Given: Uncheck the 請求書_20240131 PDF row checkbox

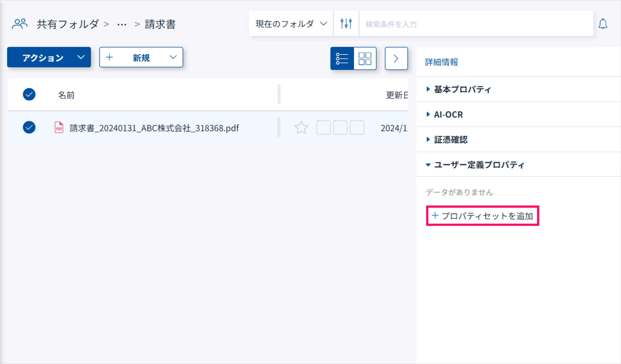Looking at the screenshot, I should click(x=29, y=127).
